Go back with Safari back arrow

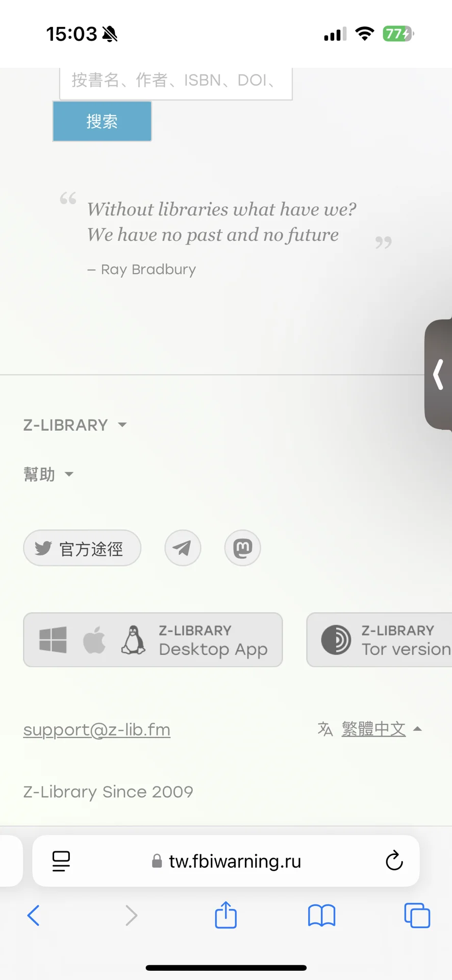[x=34, y=915]
